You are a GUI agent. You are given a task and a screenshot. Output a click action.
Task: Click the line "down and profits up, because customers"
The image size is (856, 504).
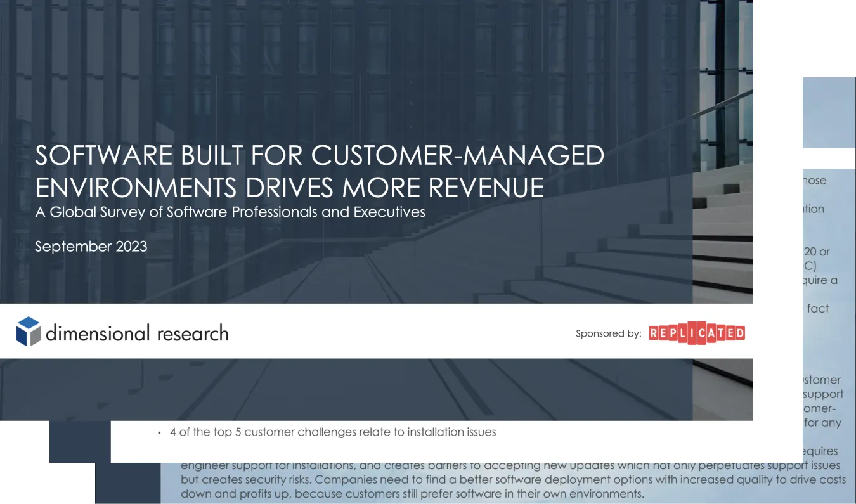(413, 494)
